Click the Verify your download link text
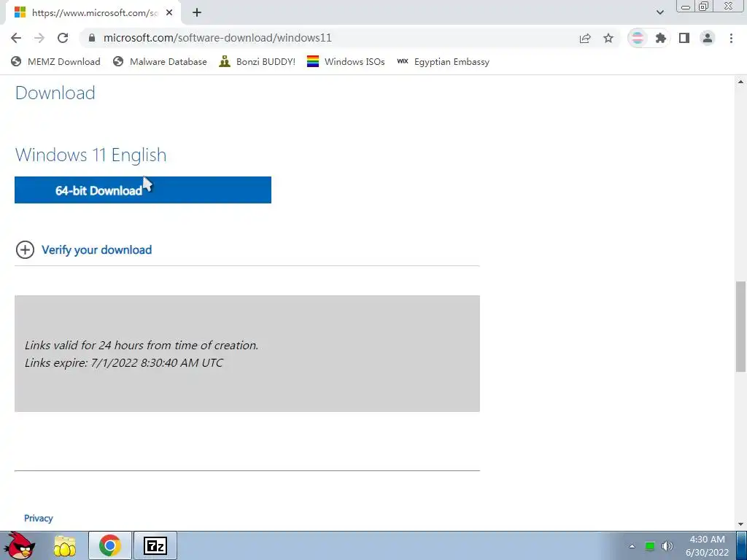The height and width of the screenshot is (560, 747). coord(97,249)
